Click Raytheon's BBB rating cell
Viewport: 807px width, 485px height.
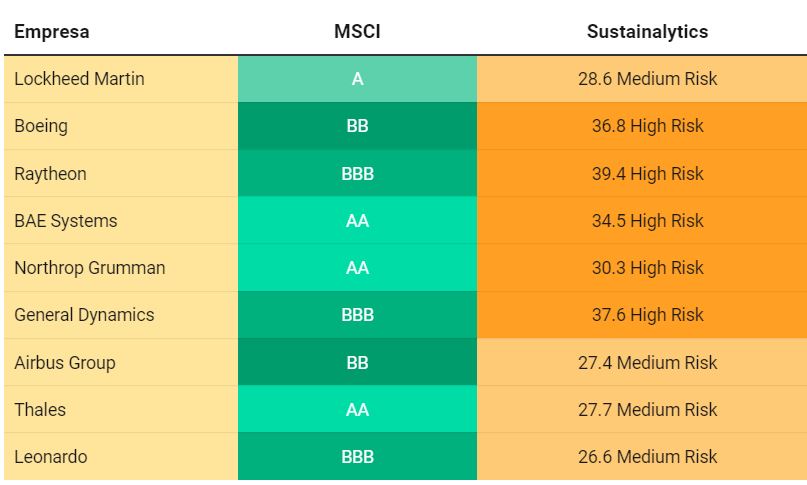tap(357, 174)
